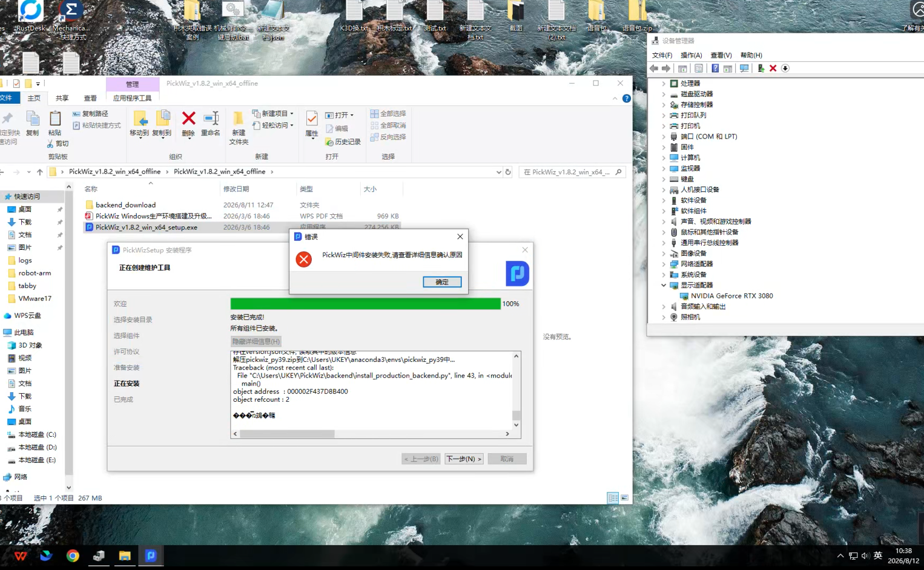Collapse 显示适配器 node in Device Manager
The width and height of the screenshot is (924, 570).
[664, 285]
